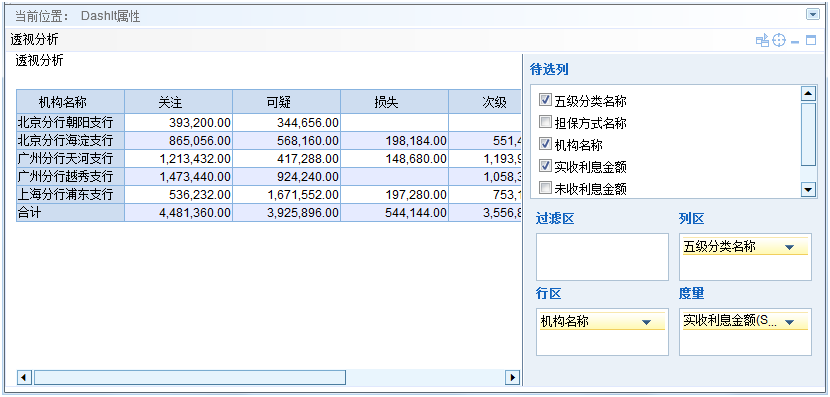Click the 可疑 column header
Image resolution: width=830 pixels, height=397 pixels.
[x=286, y=102]
